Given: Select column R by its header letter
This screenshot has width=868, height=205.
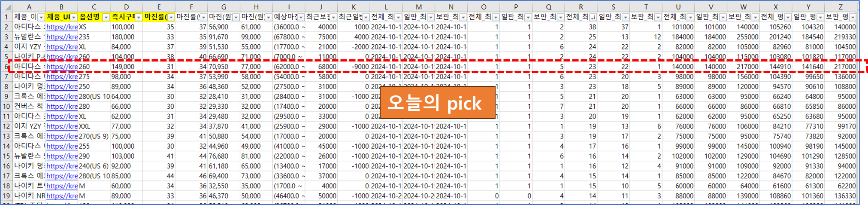Looking at the screenshot, I should pyautogui.click(x=581, y=7).
